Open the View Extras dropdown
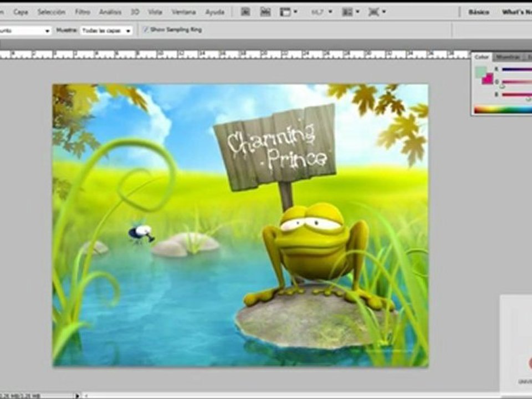This screenshot has width=532, height=399. pyautogui.click(x=288, y=12)
